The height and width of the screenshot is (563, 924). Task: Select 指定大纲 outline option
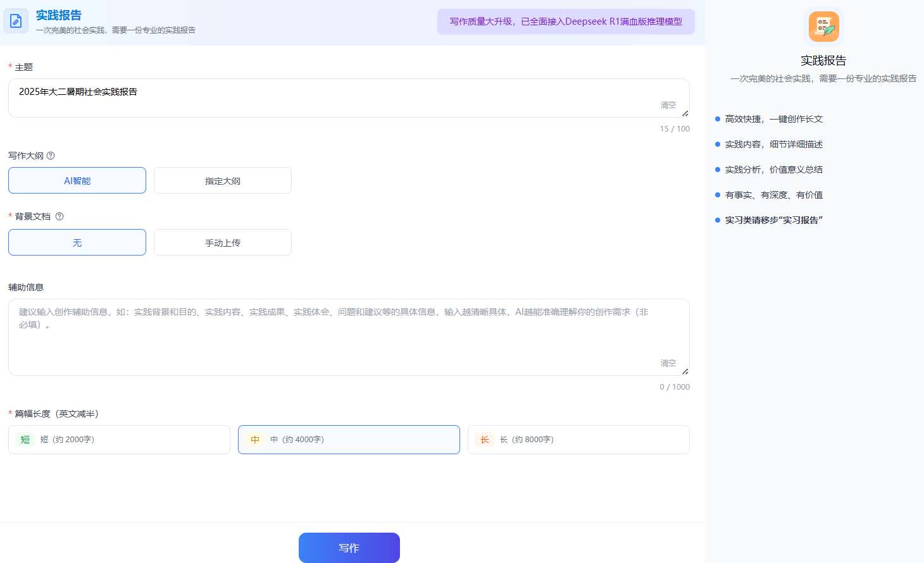223,181
